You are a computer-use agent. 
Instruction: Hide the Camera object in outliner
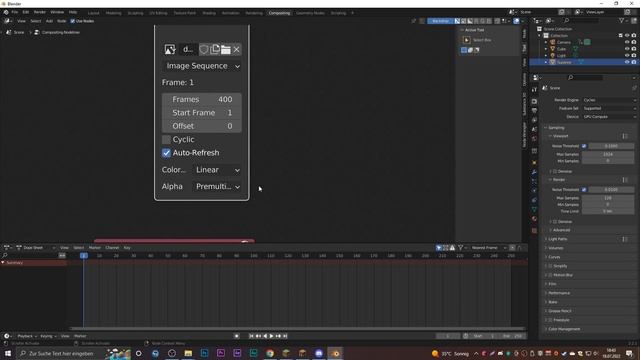(x=627, y=42)
